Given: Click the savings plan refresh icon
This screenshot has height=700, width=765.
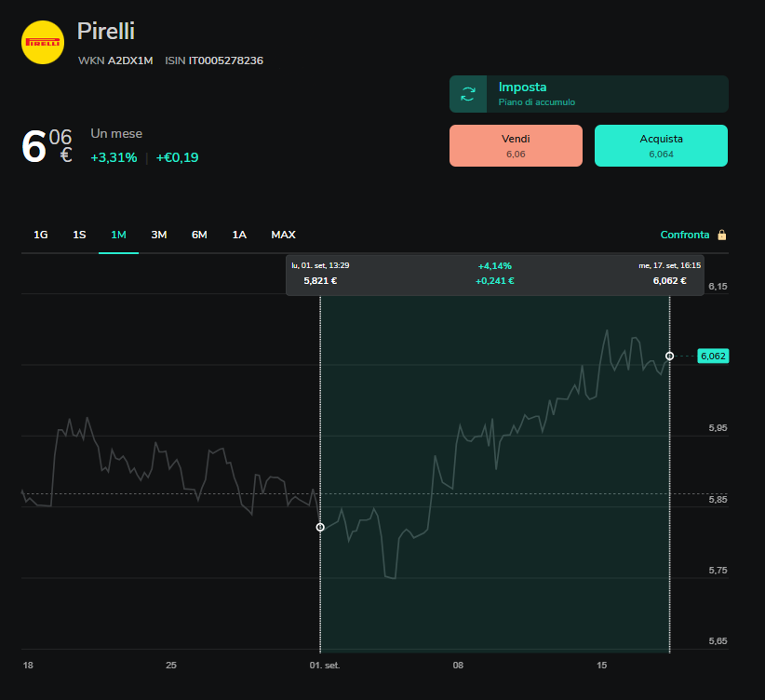Looking at the screenshot, I should [468, 94].
